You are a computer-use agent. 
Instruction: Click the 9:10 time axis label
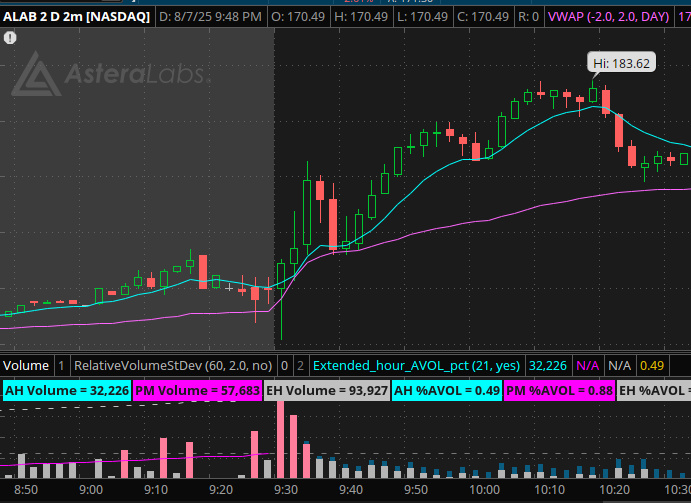156,490
